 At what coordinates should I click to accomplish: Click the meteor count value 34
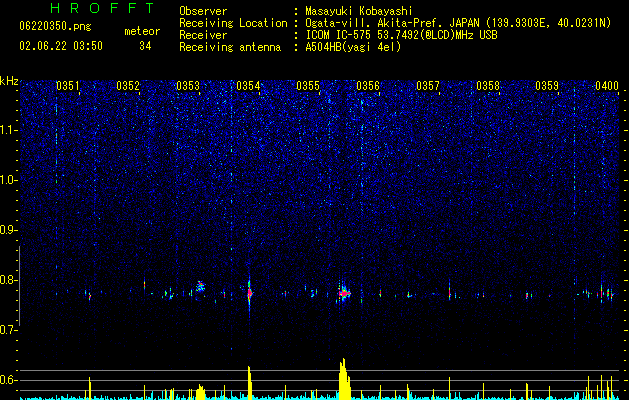point(145,46)
